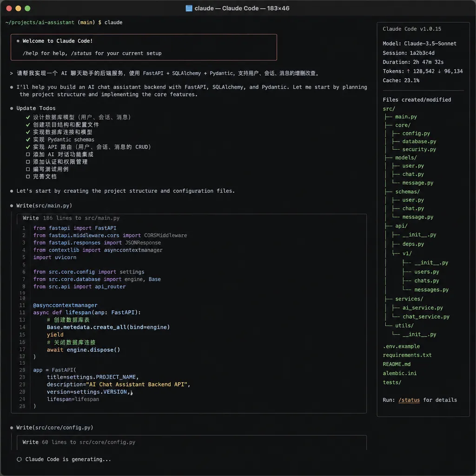
Task: Select users.py under v1/
Action: 427,272
